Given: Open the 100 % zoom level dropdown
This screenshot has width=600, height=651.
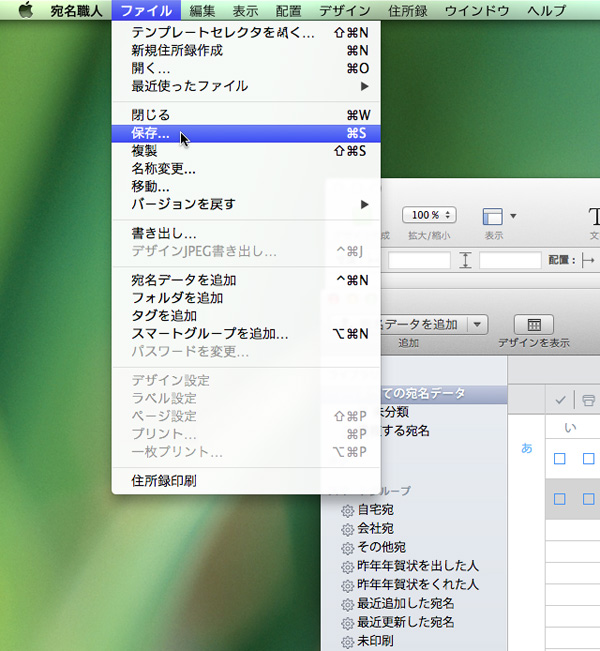Looking at the screenshot, I should pyautogui.click(x=429, y=215).
